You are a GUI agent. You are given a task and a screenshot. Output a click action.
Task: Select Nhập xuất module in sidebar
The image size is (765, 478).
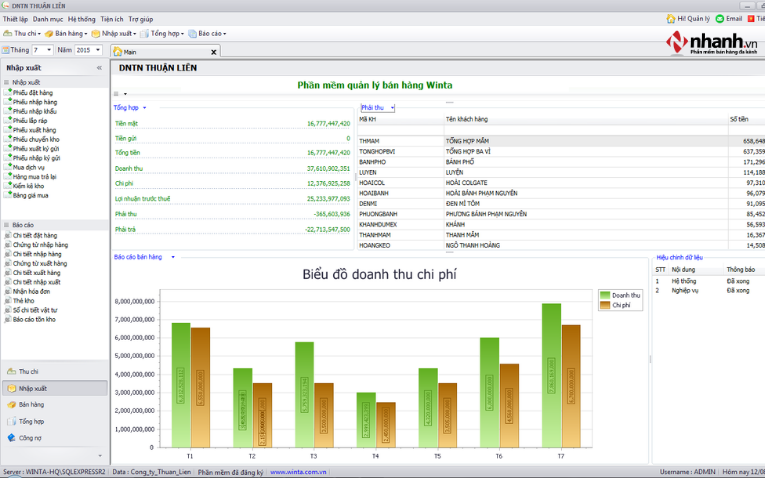[55, 388]
